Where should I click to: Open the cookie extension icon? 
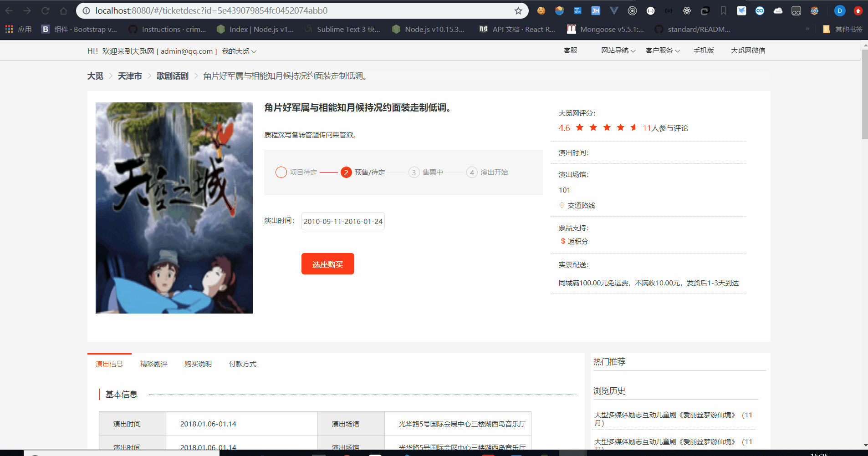pyautogui.click(x=541, y=10)
